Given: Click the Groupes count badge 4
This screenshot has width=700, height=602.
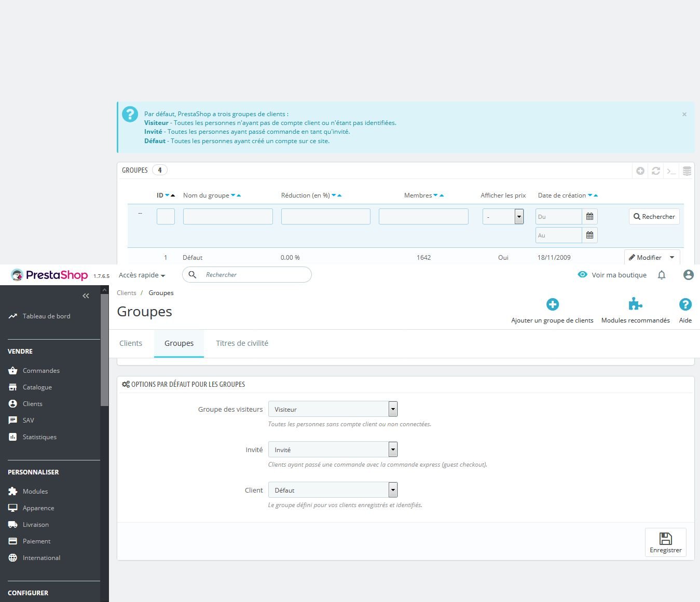Looking at the screenshot, I should [160, 170].
